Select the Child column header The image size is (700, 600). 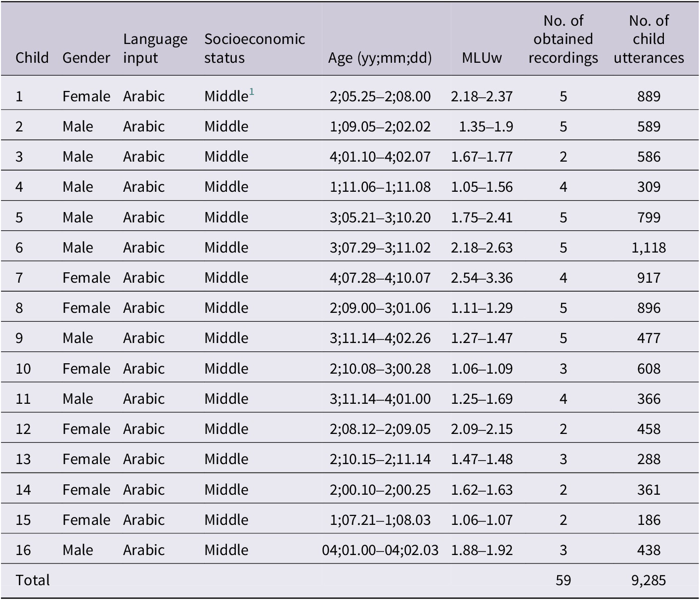32,58
